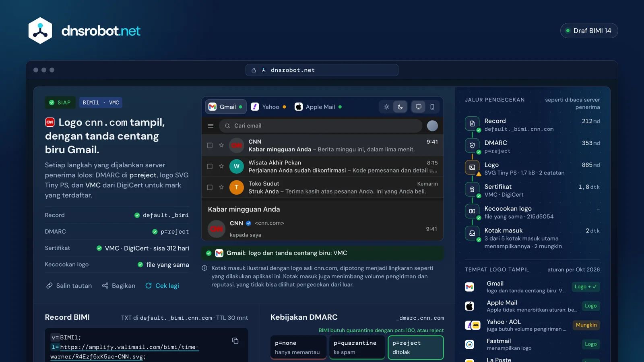The height and width of the screenshot is (362, 644).
Task: Click the search magnifier icon in inbox
Action: tap(227, 126)
